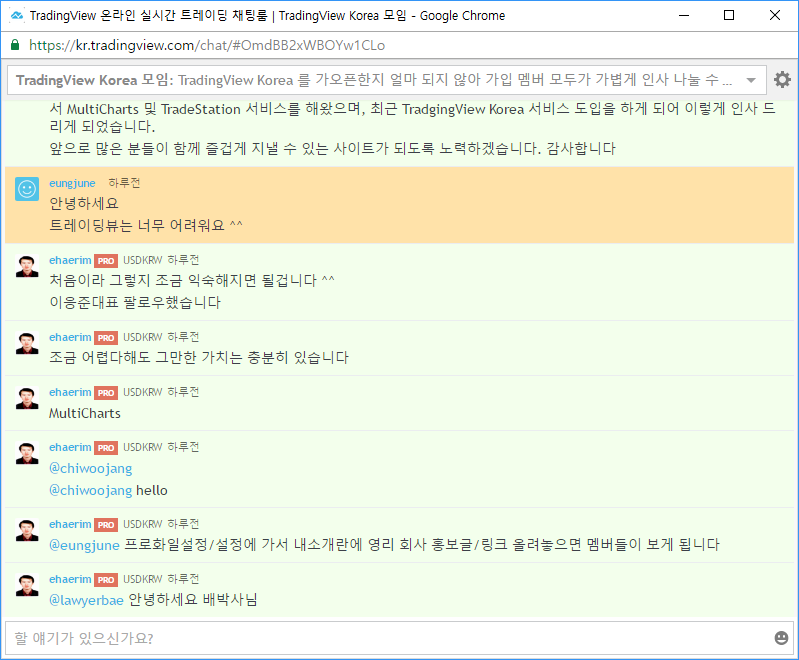799x660 pixels.
Task: Click the '하루전' timestamp on eungjune's message
Action: pos(124,183)
